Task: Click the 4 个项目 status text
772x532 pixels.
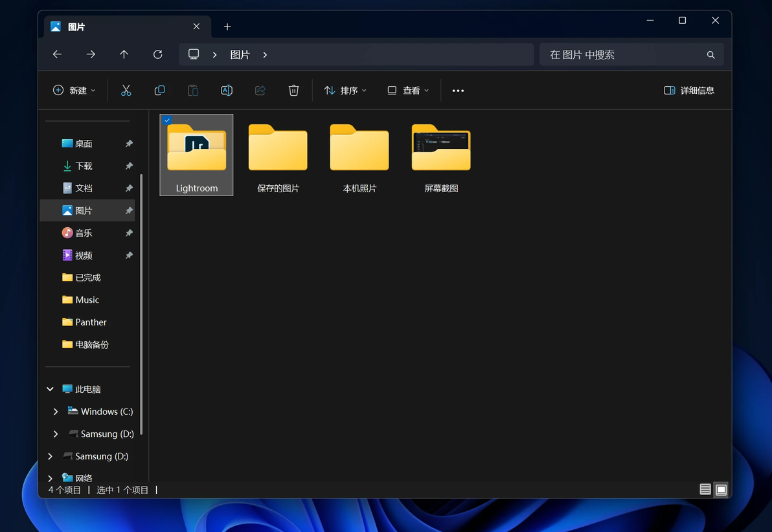Action: click(x=65, y=490)
